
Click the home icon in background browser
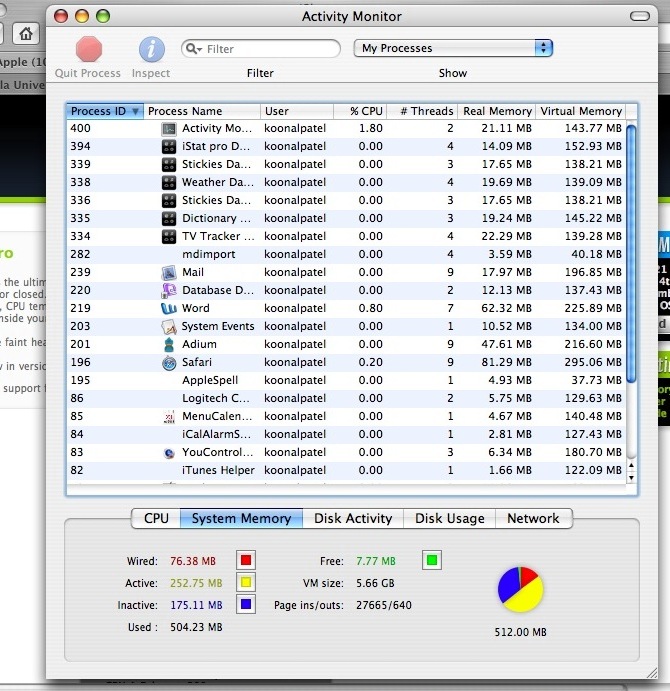26,33
